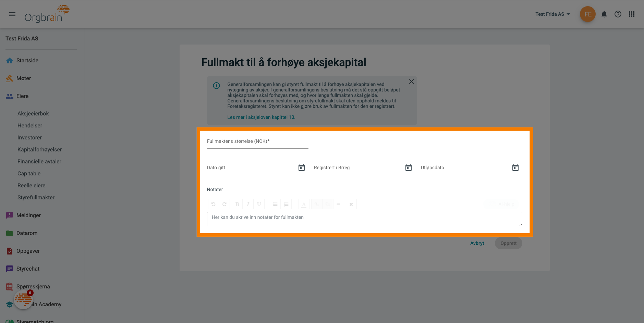Open the help question mark icon
The image size is (644, 323).
coord(618,14)
